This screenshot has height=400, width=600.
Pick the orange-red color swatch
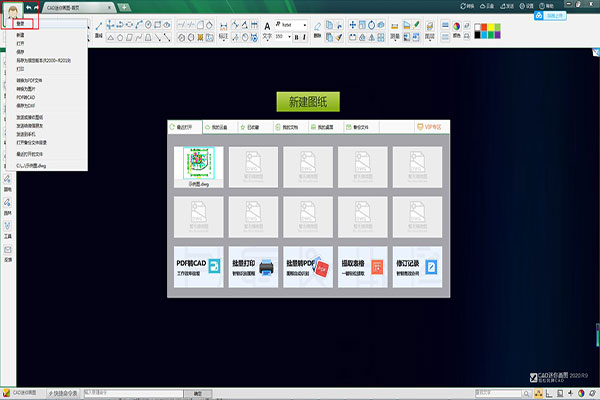coord(484,27)
